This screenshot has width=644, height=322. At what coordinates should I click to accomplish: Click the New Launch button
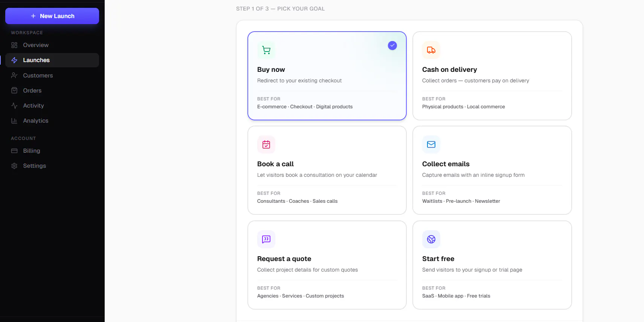click(x=52, y=16)
